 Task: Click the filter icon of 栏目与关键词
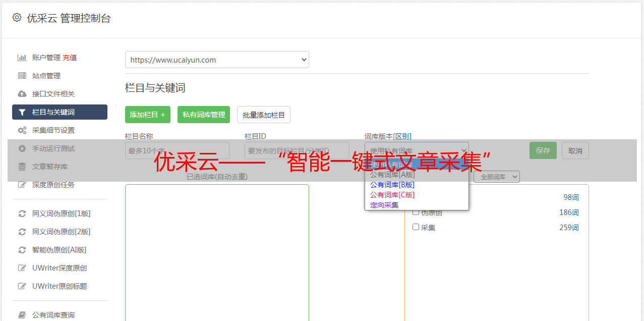click(x=22, y=112)
